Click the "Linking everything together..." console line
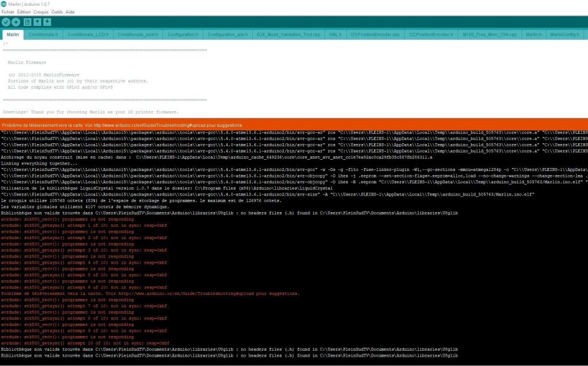588x366 pixels. click(x=39, y=163)
